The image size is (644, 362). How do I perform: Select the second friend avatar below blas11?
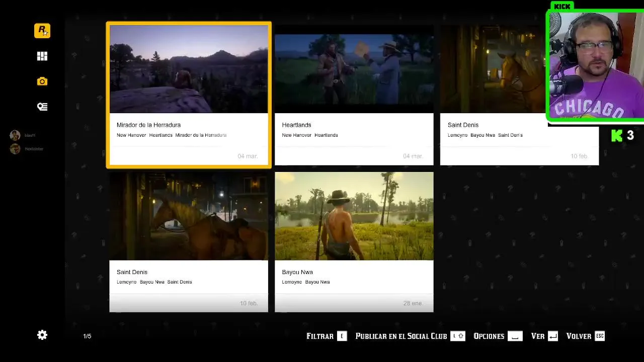tap(15, 149)
